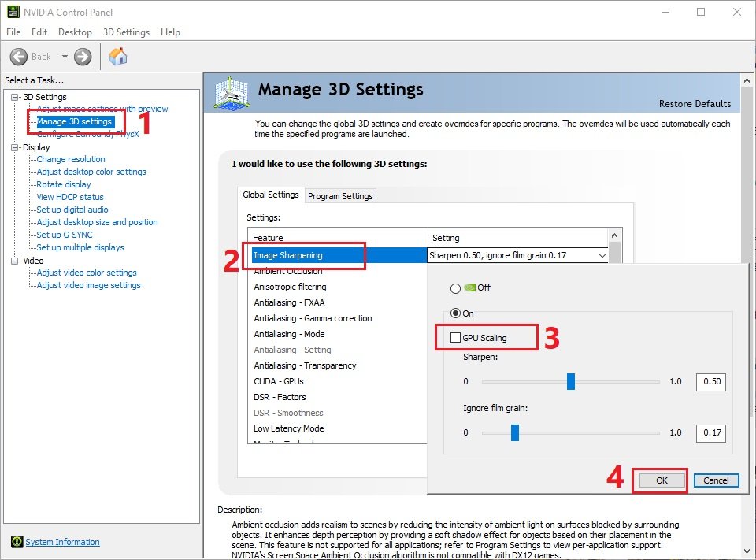Open Set up multiple displays task
756x560 pixels.
(80, 247)
